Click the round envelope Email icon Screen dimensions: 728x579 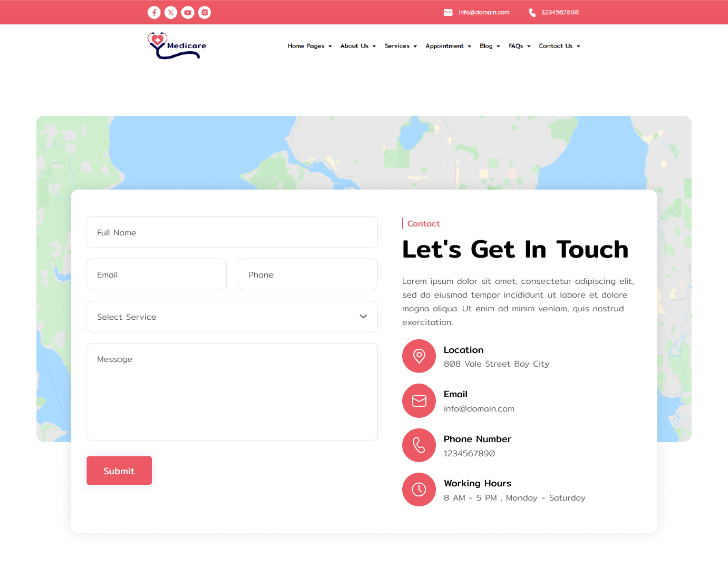pos(419,401)
